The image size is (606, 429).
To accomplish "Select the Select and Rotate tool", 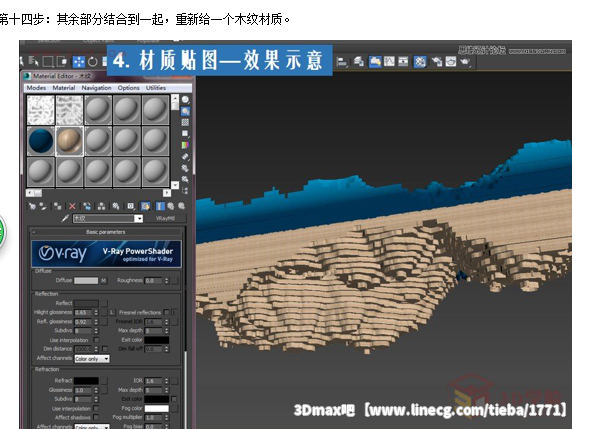I will 93,62.
